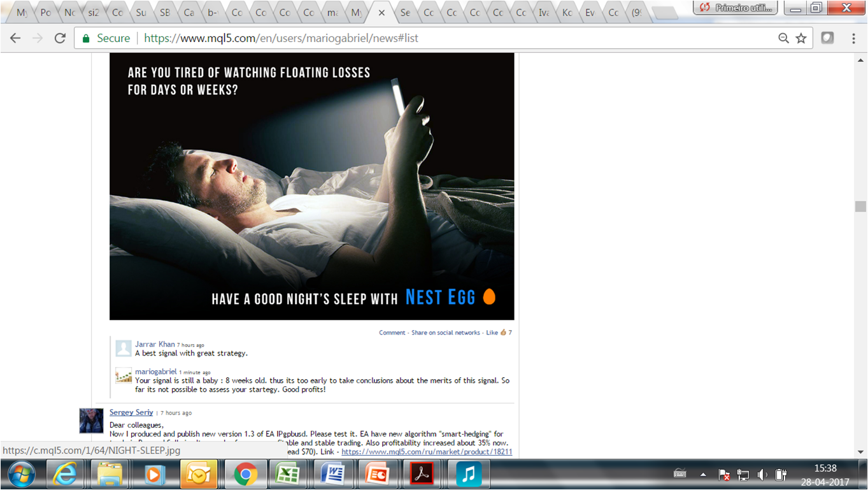
Task: Open the music note app on taskbar
Action: tap(469, 475)
